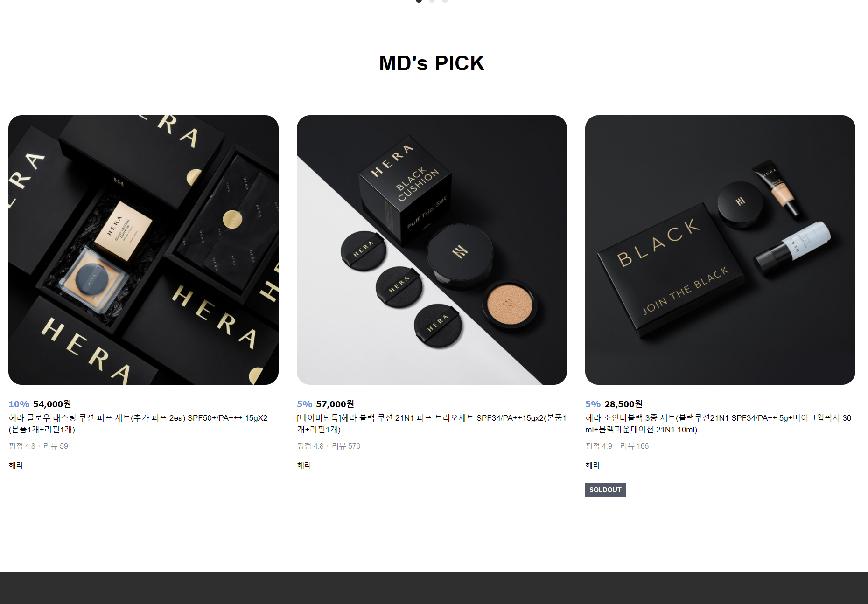Open reviews showing 리뷰 570
This screenshot has height=604, width=868.
pos(346,446)
